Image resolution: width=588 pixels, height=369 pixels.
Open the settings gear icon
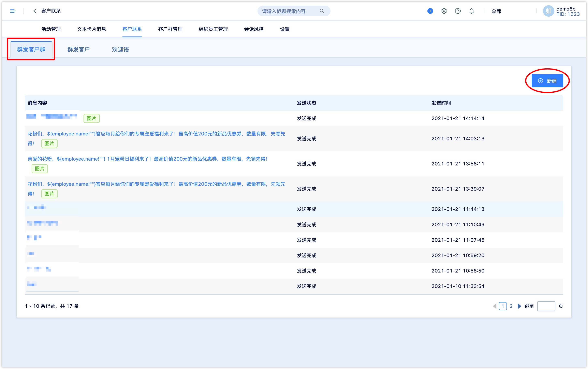(x=444, y=11)
